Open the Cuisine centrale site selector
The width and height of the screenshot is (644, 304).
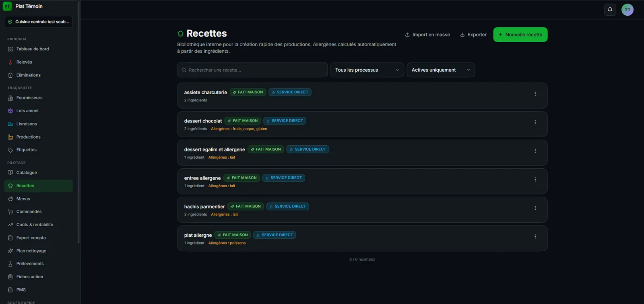(x=38, y=22)
